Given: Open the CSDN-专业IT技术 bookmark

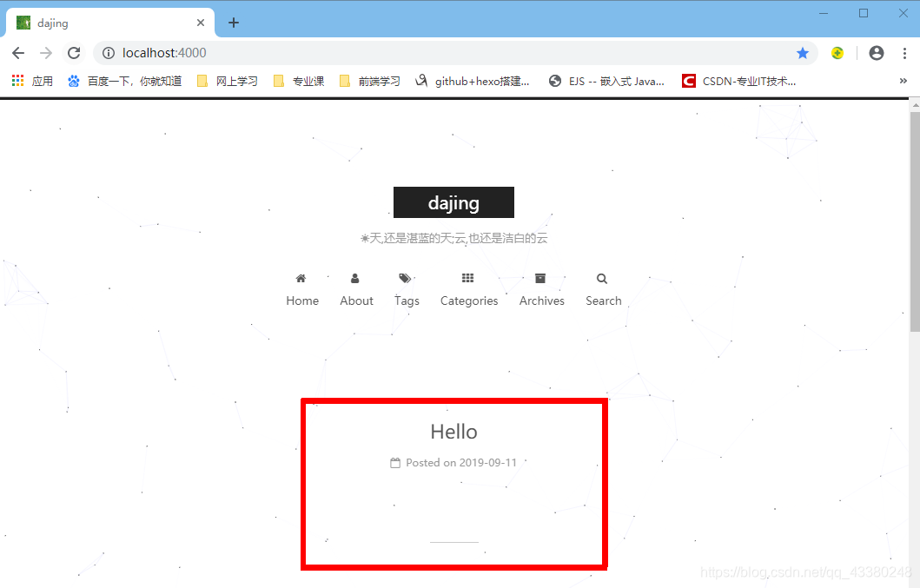Looking at the screenshot, I should coord(739,81).
